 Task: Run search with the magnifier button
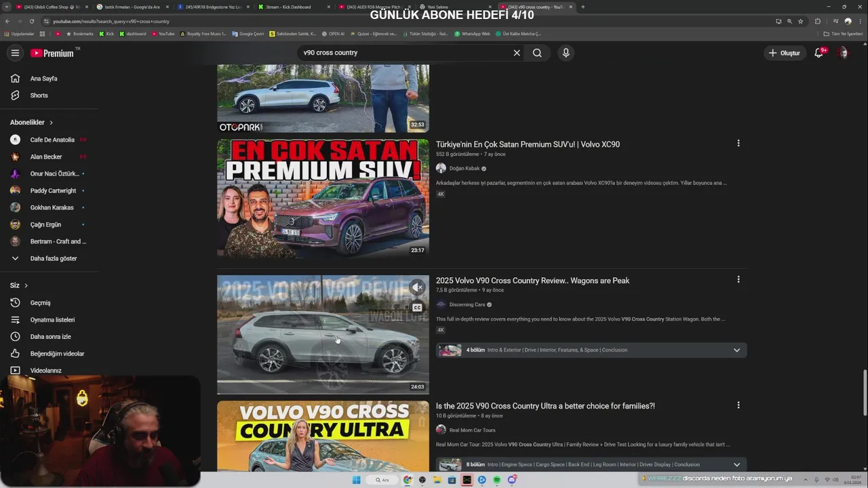(537, 53)
